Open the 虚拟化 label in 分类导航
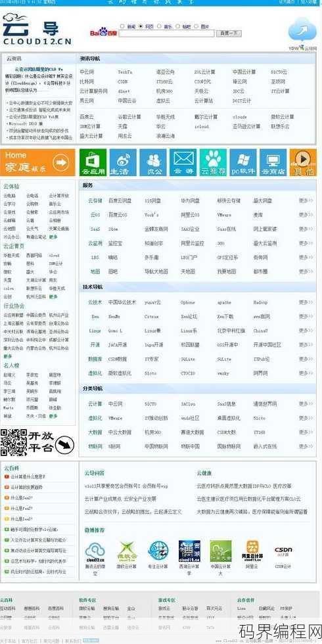322x644 pixels. click(95, 418)
